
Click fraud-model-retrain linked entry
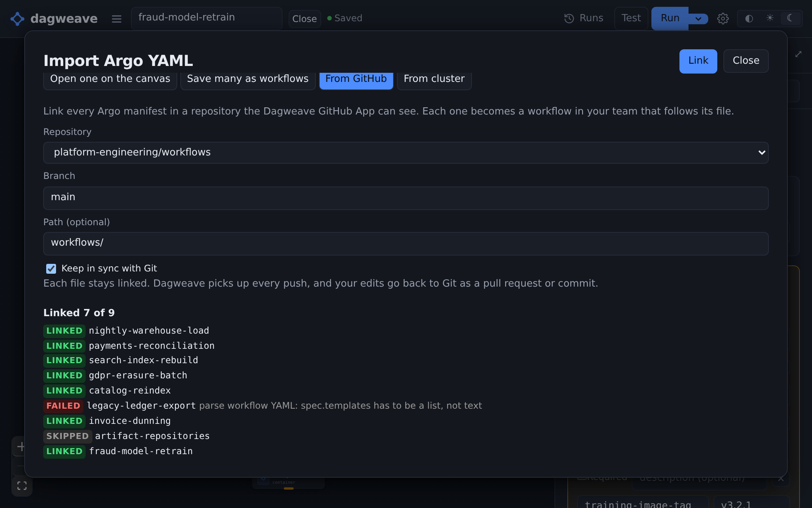(x=141, y=452)
